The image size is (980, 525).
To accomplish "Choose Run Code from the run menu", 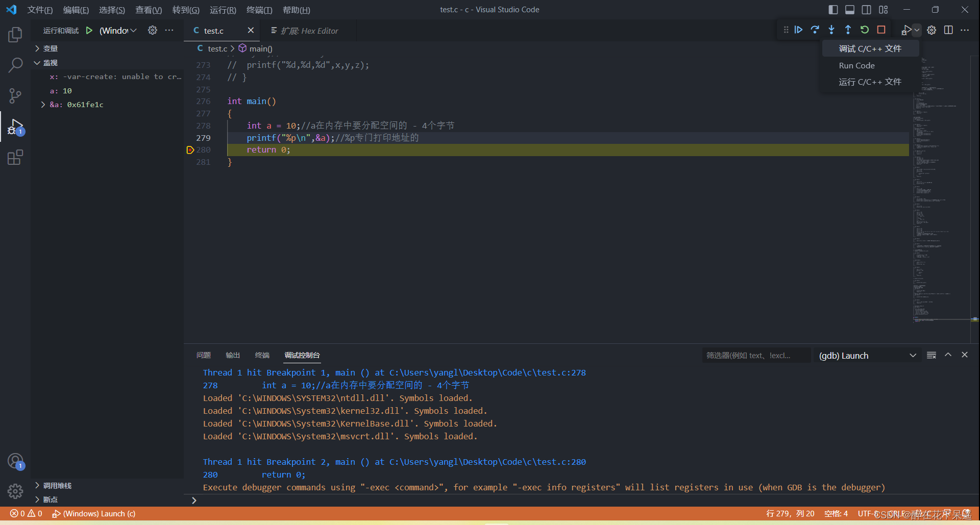I will tap(870, 65).
